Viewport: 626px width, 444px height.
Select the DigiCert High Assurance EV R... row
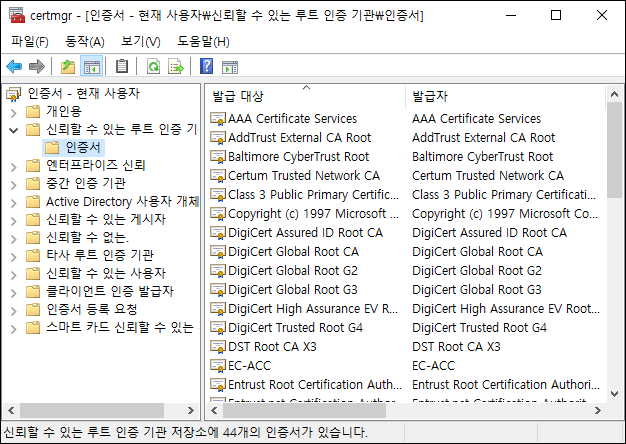404,309
